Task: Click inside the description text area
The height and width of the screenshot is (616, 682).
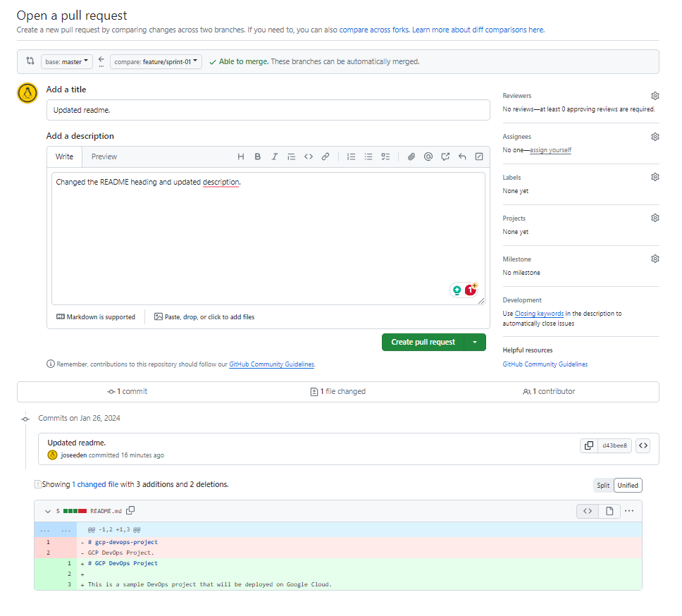Action: [268, 238]
